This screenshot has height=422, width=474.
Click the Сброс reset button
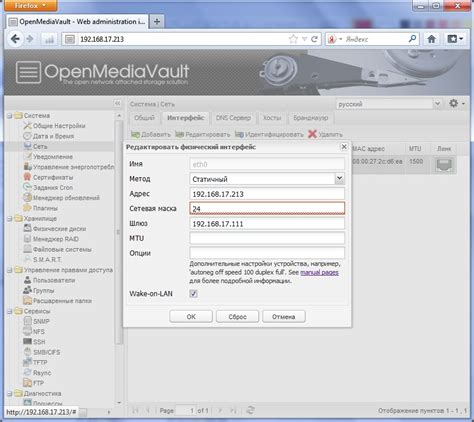click(x=237, y=316)
